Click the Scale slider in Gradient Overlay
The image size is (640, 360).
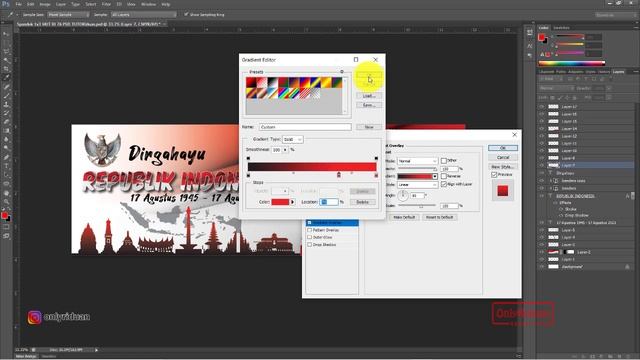[x=417, y=206]
